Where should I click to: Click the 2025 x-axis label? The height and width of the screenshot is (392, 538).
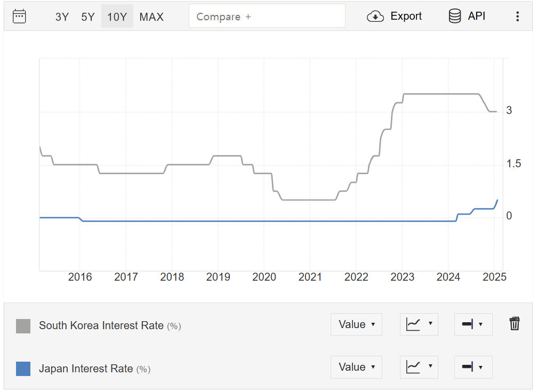click(x=494, y=277)
